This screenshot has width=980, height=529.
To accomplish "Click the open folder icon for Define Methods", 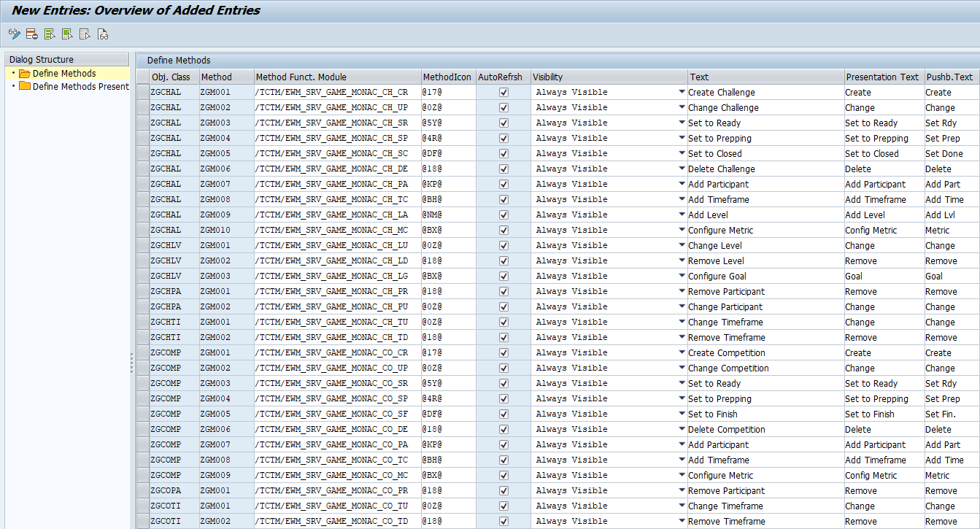I will [24, 74].
